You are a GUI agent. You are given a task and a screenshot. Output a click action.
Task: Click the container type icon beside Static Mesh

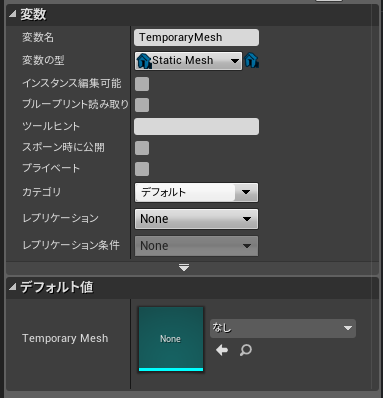pos(251,61)
